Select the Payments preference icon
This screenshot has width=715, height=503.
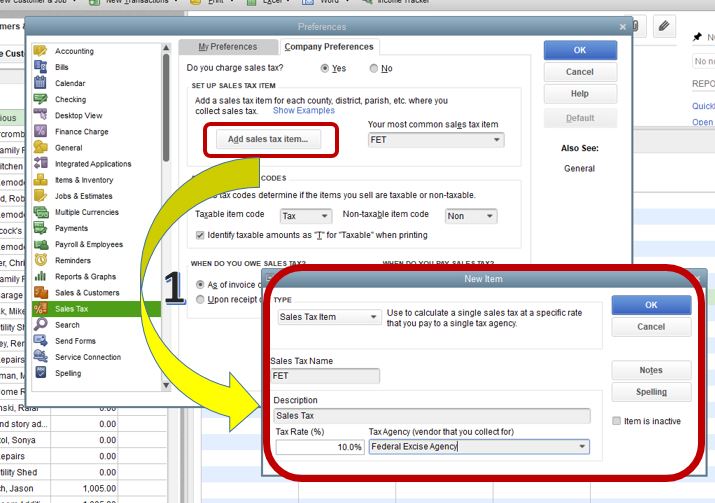[x=40, y=228]
